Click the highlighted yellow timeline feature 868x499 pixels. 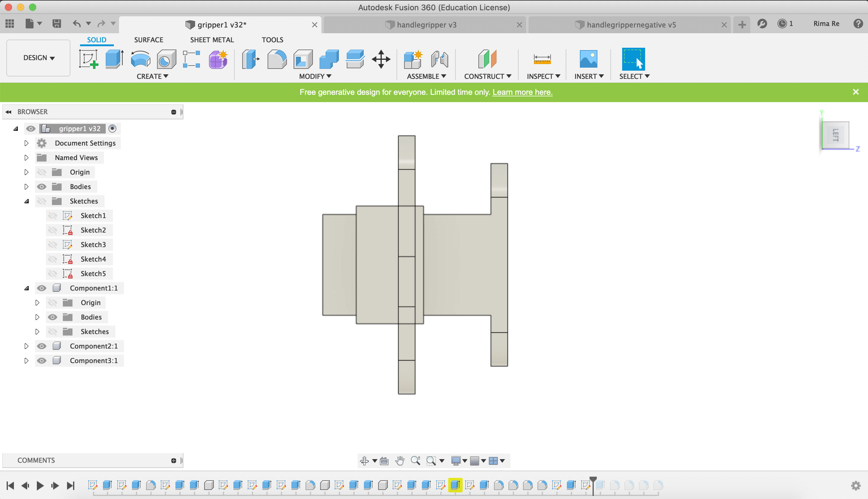[x=455, y=485]
